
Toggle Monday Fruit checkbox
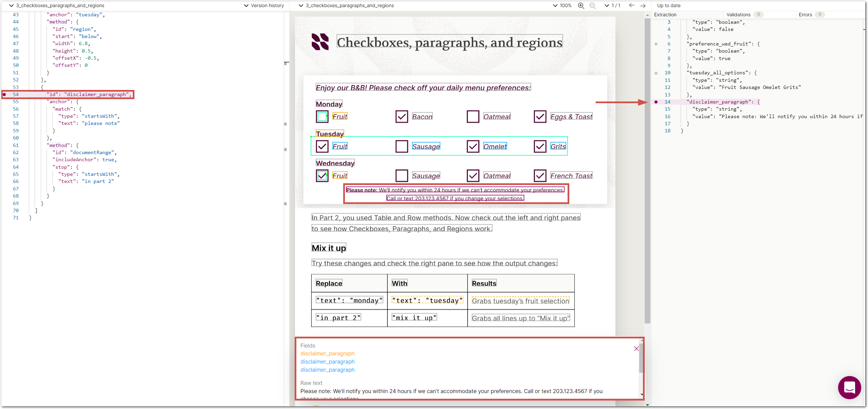(x=322, y=116)
